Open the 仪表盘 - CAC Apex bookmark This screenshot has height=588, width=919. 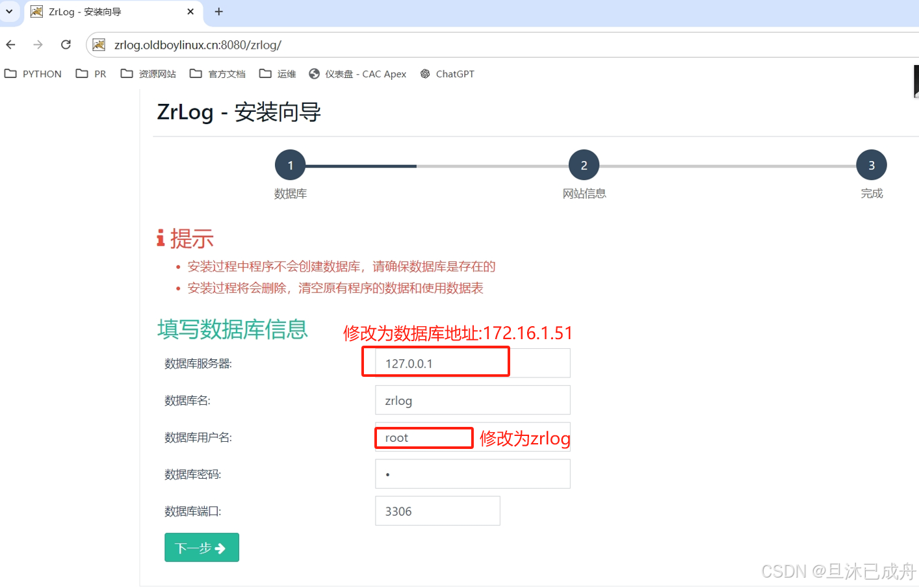tap(357, 74)
